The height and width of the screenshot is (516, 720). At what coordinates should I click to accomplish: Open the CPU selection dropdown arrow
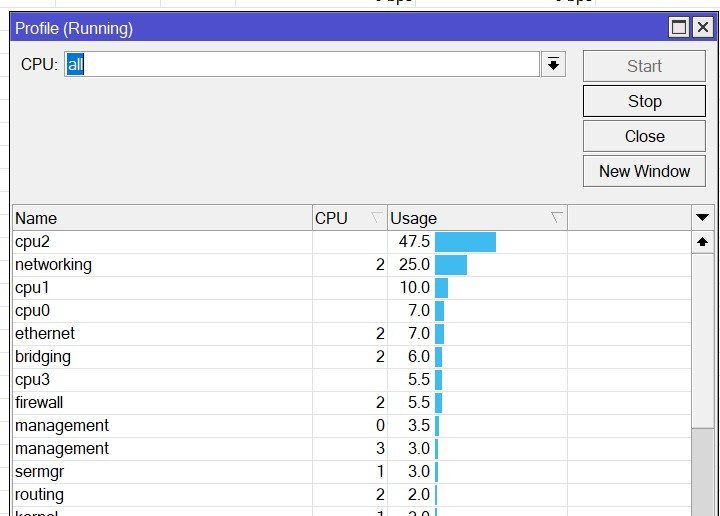point(553,64)
